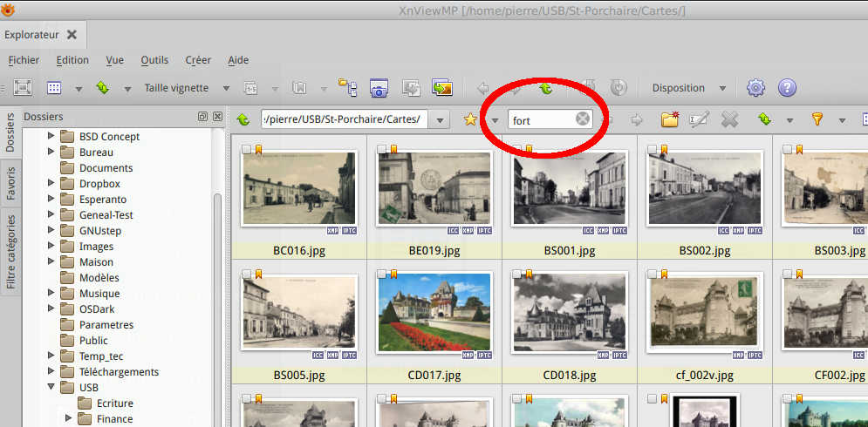The height and width of the screenshot is (427, 868).
Task: Create a new folder with the folder-star icon
Action: click(670, 119)
